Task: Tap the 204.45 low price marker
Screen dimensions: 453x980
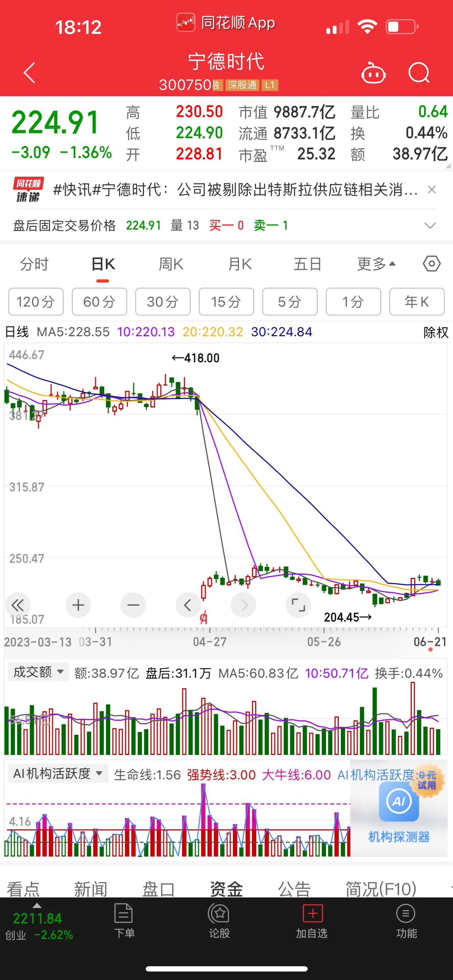Action: pos(348,617)
